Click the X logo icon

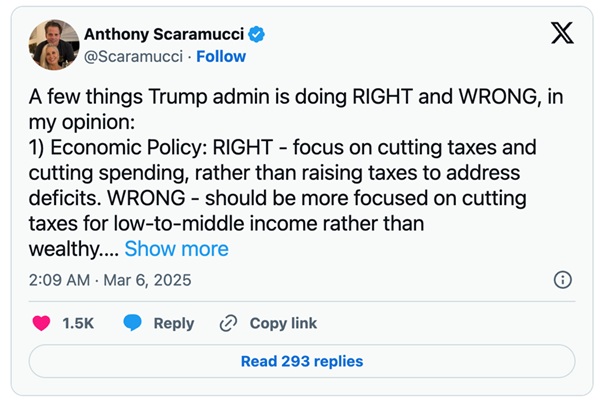pyautogui.click(x=562, y=35)
